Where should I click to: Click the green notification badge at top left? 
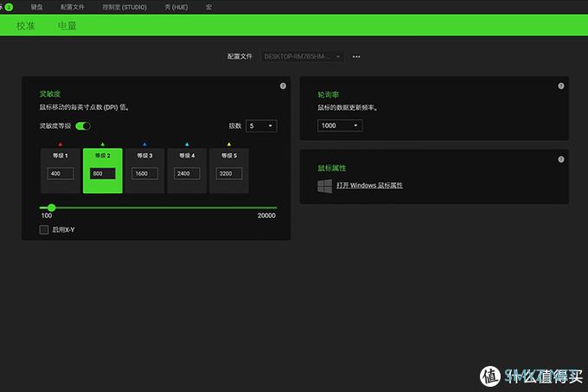(9, 7)
